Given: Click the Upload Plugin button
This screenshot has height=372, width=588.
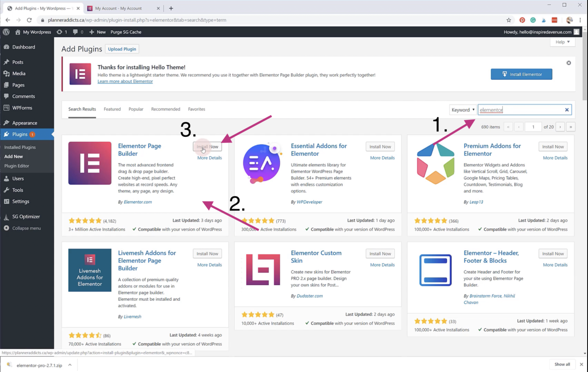Looking at the screenshot, I should pyautogui.click(x=122, y=49).
